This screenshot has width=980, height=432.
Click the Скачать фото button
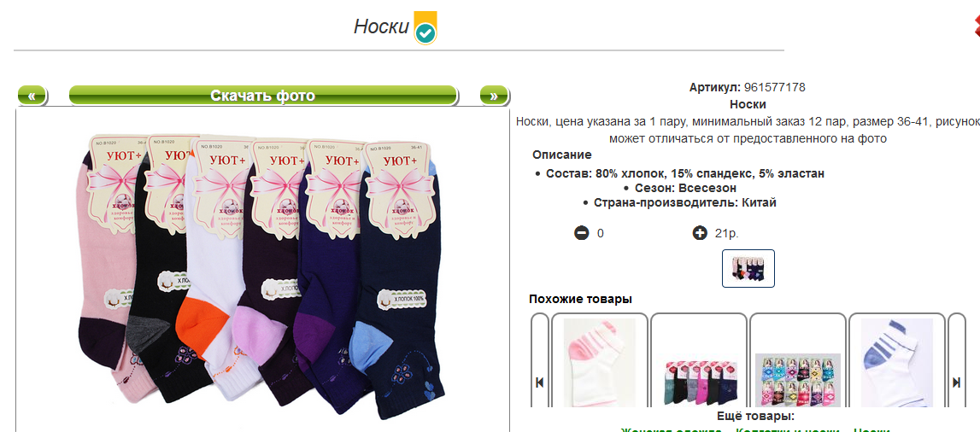(x=262, y=96)
